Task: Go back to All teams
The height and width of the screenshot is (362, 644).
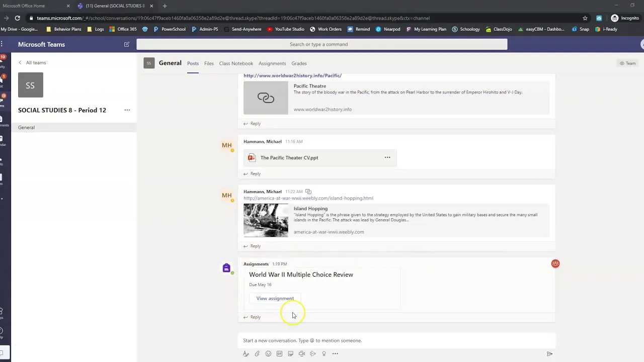Action: 32,62
